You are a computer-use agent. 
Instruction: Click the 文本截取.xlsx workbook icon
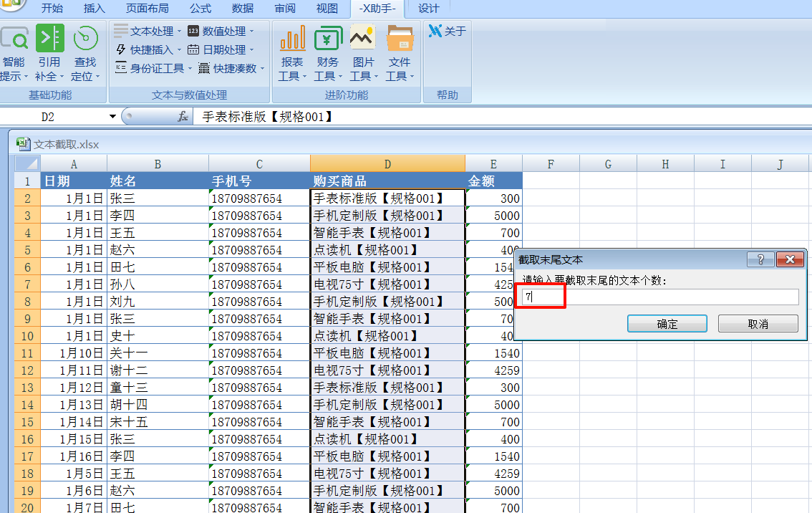pyautogui.click(x=23, y=143)
